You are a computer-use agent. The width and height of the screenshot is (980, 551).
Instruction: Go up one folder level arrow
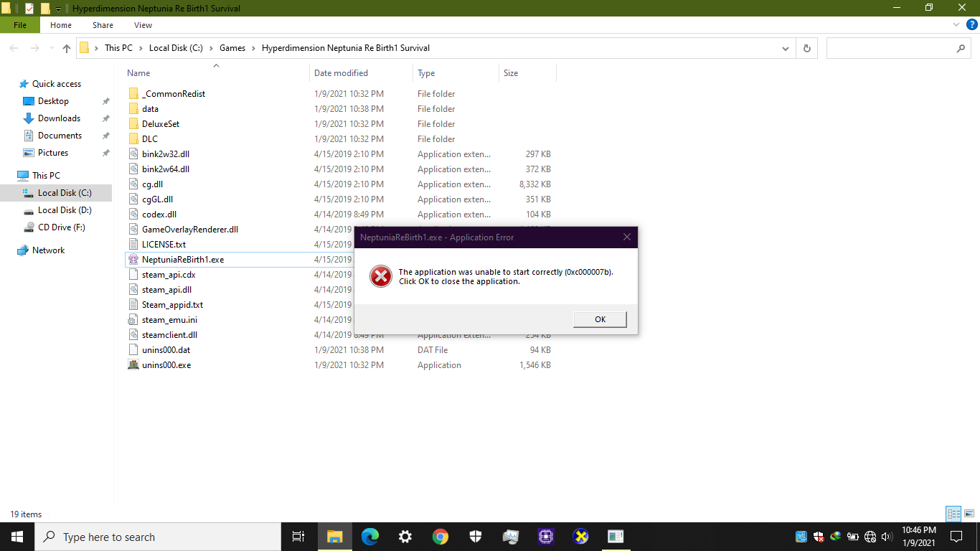click(67, 48)
